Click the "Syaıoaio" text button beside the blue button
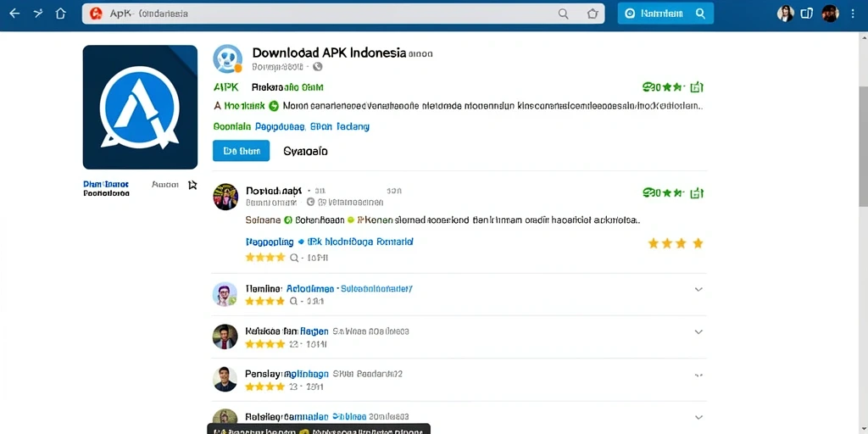 pos(305,151)
